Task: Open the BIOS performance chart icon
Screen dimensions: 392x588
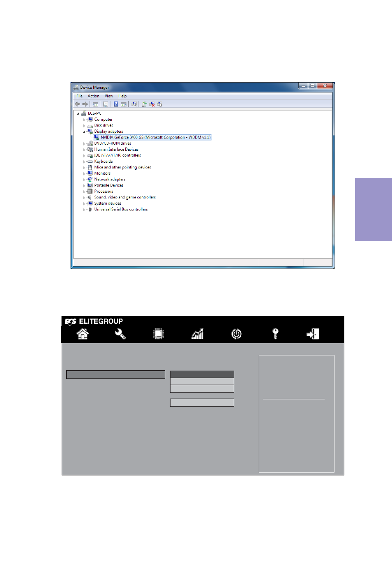Action: pos(198,334)
